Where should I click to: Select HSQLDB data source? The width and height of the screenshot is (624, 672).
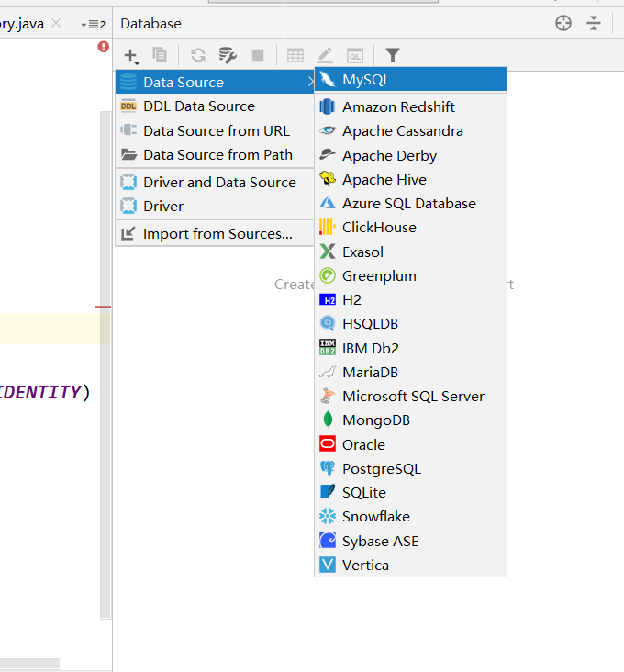411,323
